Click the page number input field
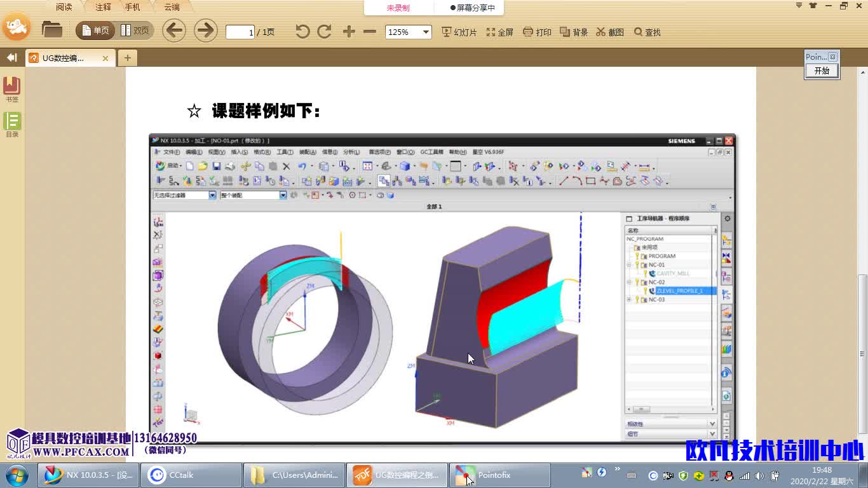This screenshot has width=868, height=488. click(240, 32)
